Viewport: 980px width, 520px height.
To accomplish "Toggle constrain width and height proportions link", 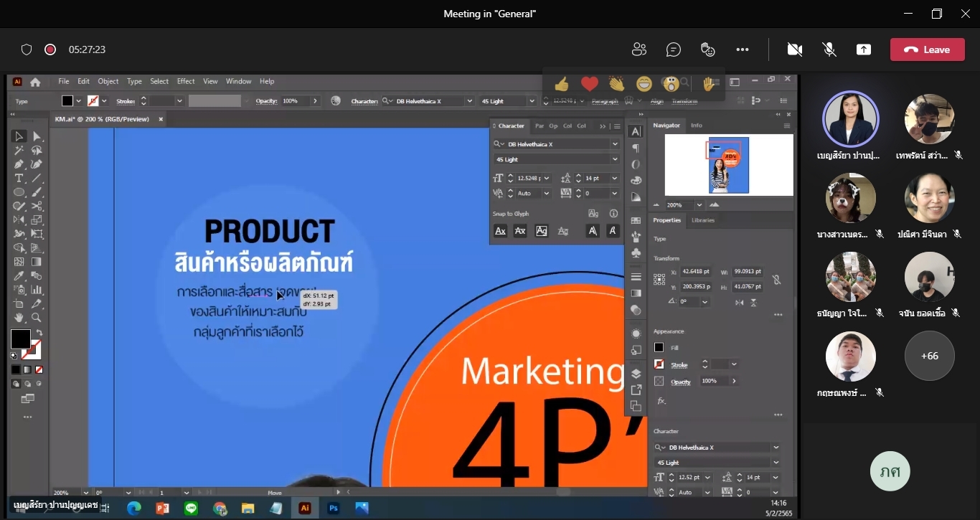I will 776,280.
